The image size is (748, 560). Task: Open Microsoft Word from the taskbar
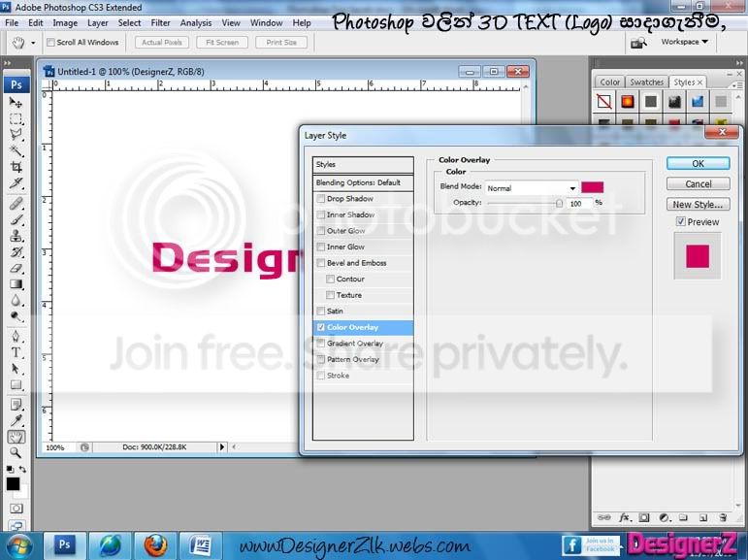point(201,545)
